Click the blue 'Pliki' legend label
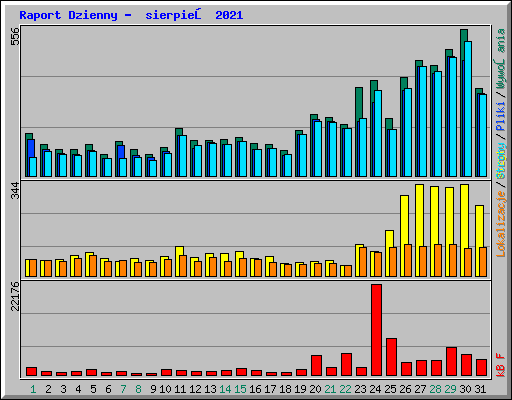Screen dimensions: 512x400 [x=501, y=116]
